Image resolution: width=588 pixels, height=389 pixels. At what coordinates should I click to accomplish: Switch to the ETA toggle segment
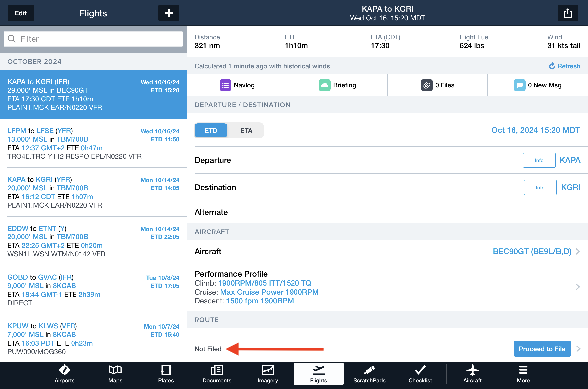click(246, 130)
